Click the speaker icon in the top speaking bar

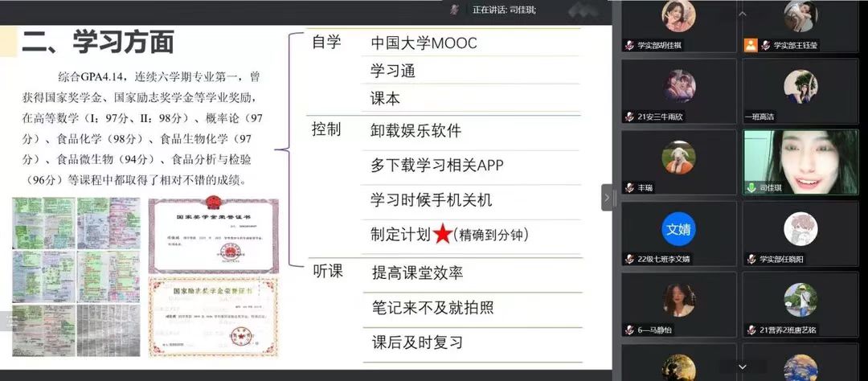tap(455, 10)
